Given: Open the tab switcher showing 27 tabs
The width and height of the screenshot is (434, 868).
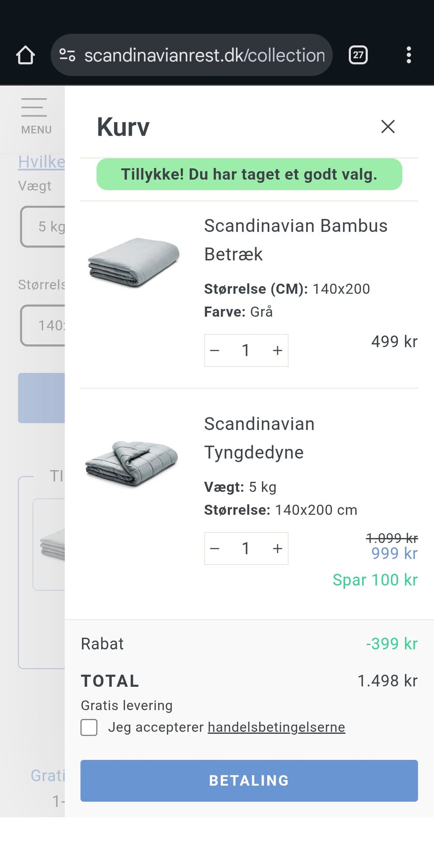Looking at the screenshot, I should click(358, 55).
